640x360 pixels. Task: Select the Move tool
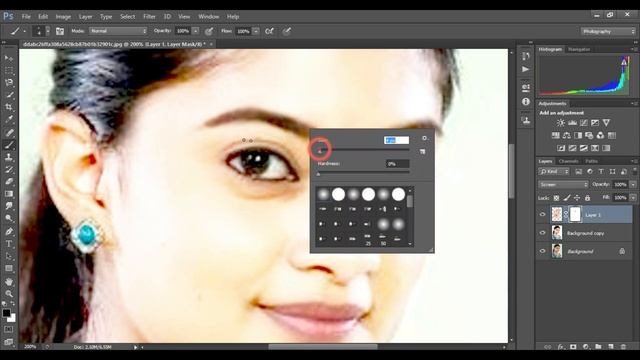pos(9,58)
